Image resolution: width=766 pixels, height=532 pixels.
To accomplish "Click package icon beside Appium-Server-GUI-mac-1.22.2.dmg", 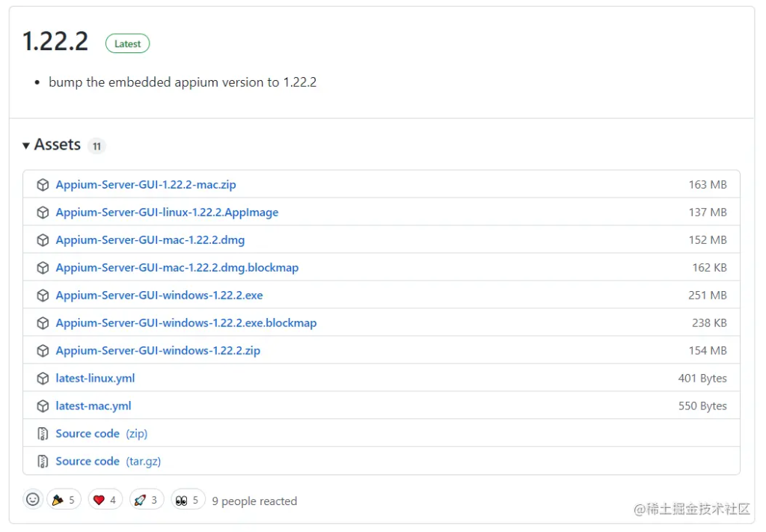I will 43,240.
